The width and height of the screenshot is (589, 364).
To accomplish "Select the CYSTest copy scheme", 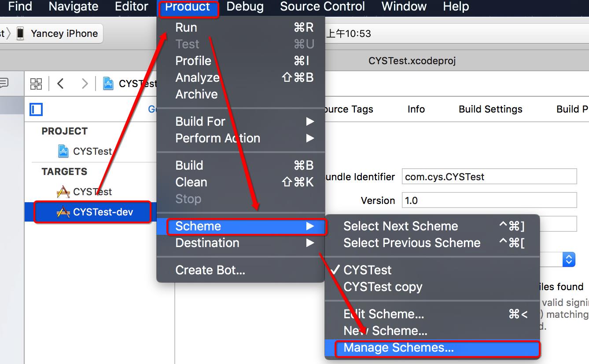I will pos(432,287).
